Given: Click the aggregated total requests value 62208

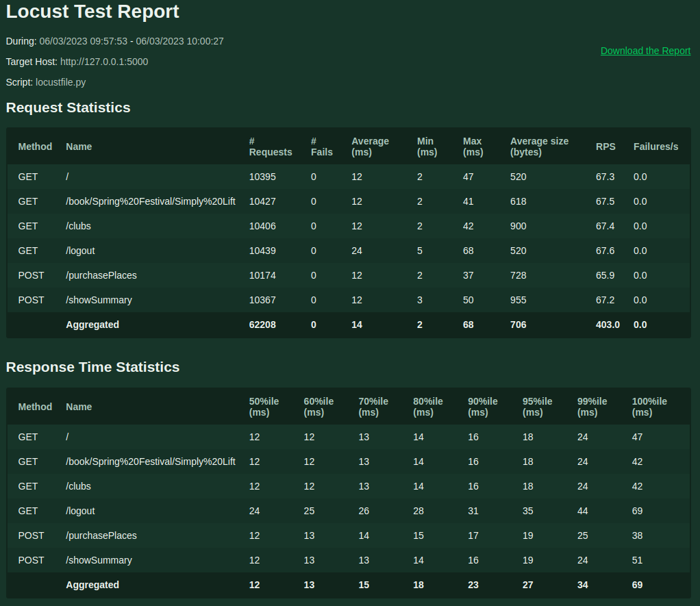Looking at the screenshot, I should tap(262, 325).
